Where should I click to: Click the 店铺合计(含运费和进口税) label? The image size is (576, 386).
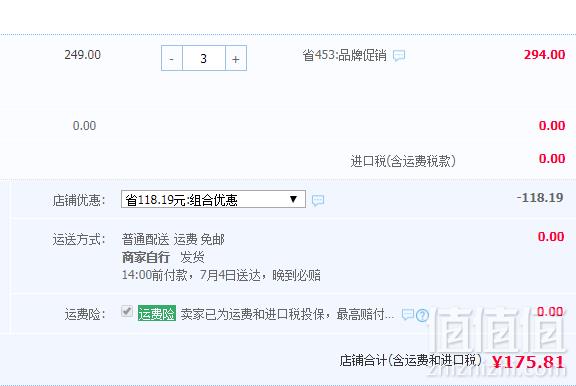click(410, 360)
